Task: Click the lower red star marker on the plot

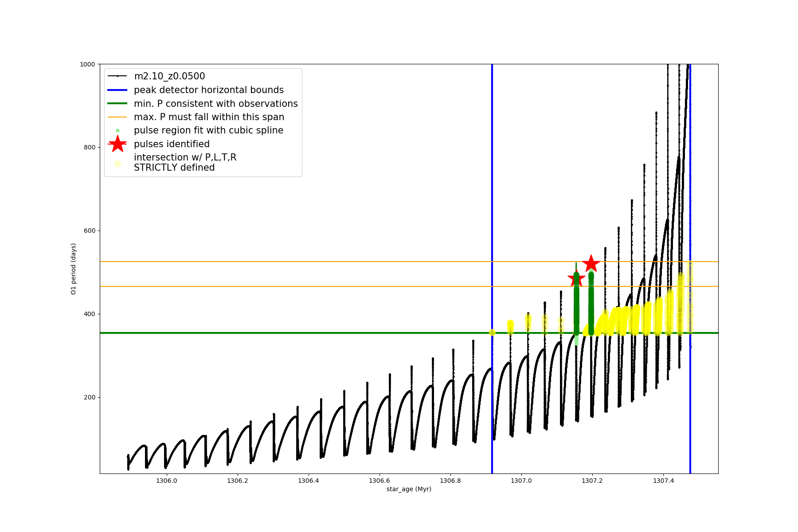Action: (x=576, y=279)
